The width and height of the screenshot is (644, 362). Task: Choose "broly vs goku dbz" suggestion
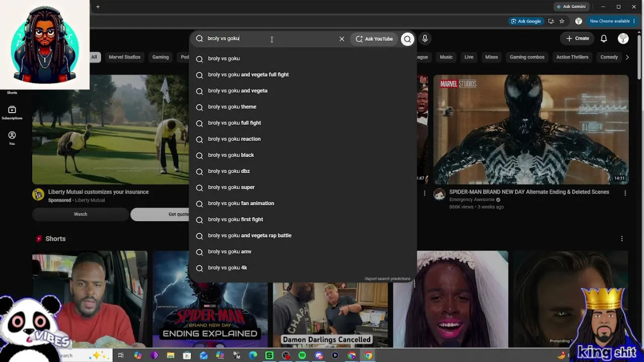[302, 171]
